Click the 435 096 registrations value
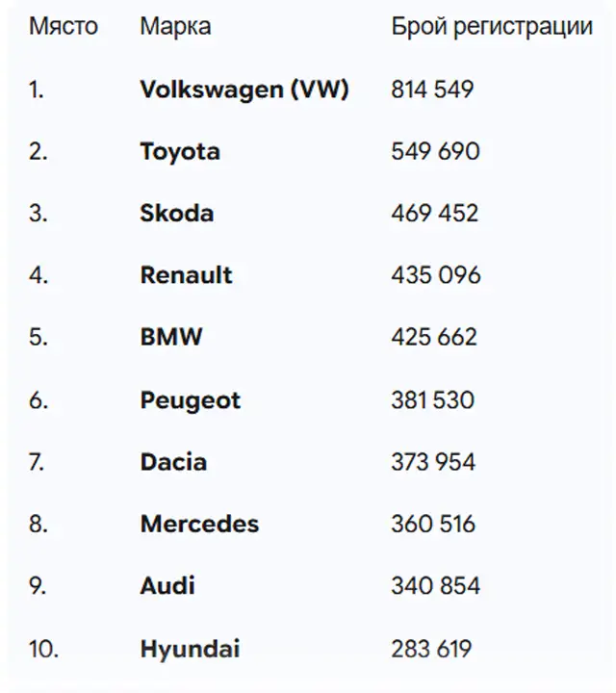Screen dimensions: 616x693 pos(436,275)
